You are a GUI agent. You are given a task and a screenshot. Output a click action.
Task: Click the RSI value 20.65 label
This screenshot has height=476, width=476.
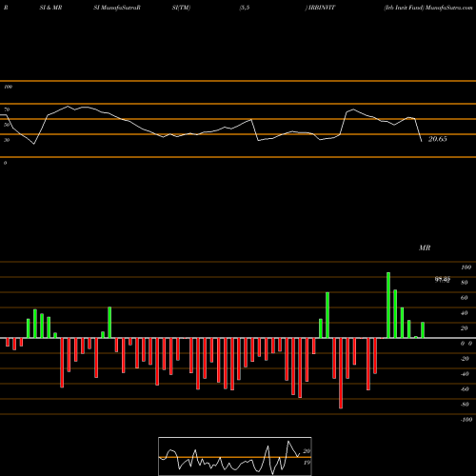pyautogui.click(x=438, y=139)
